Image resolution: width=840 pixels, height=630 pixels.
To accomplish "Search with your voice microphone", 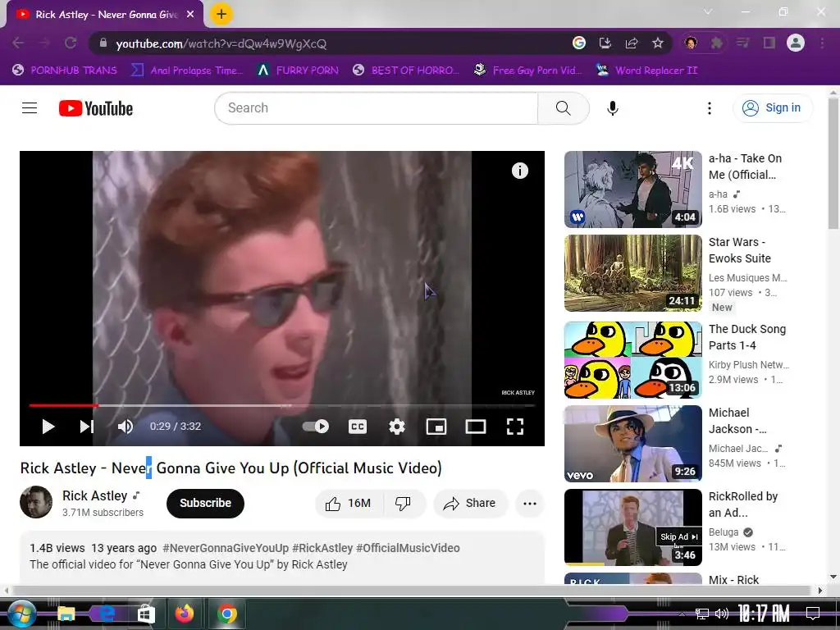I will point(612,108).
